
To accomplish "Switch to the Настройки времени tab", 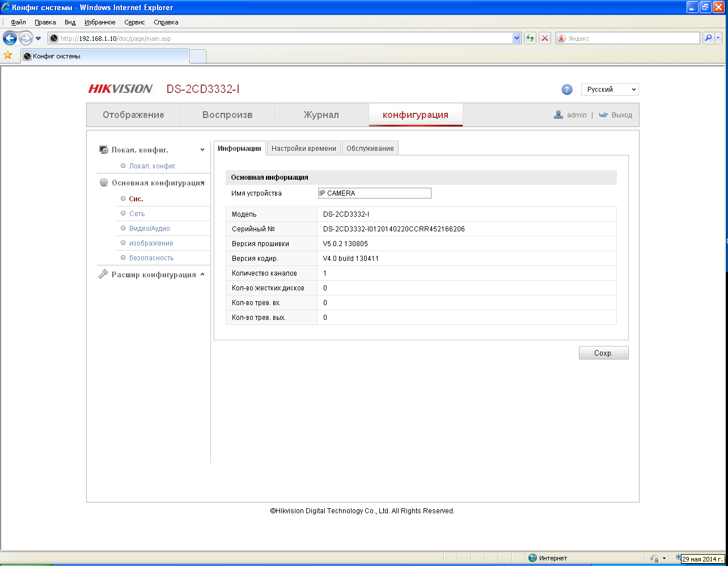I will pyautogui.click(x=304, y=148).
